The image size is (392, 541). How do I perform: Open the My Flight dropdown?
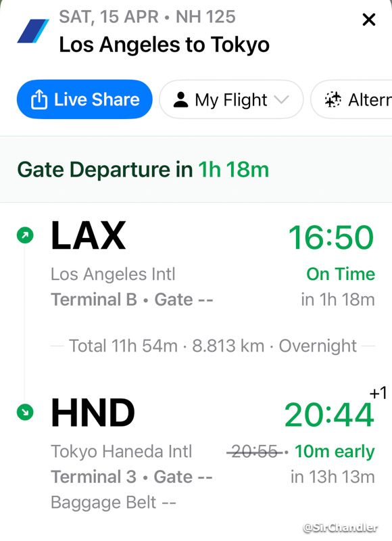tap(231, 99)
